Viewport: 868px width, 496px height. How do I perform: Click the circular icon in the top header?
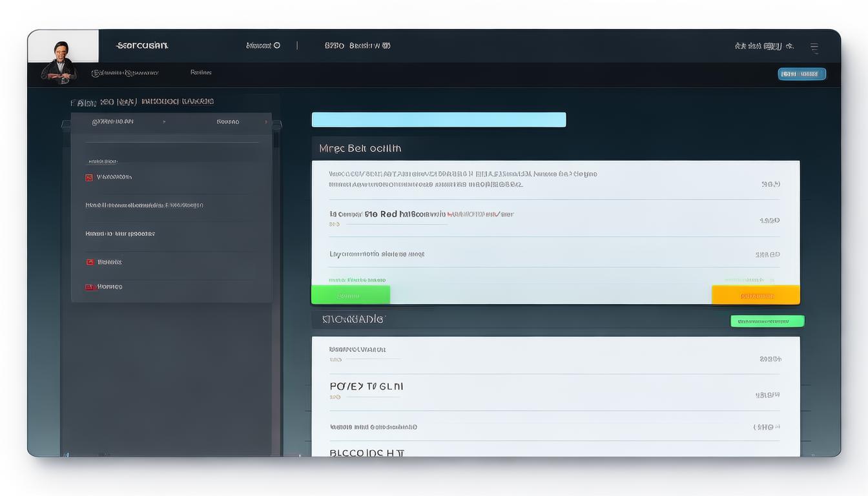277,46
